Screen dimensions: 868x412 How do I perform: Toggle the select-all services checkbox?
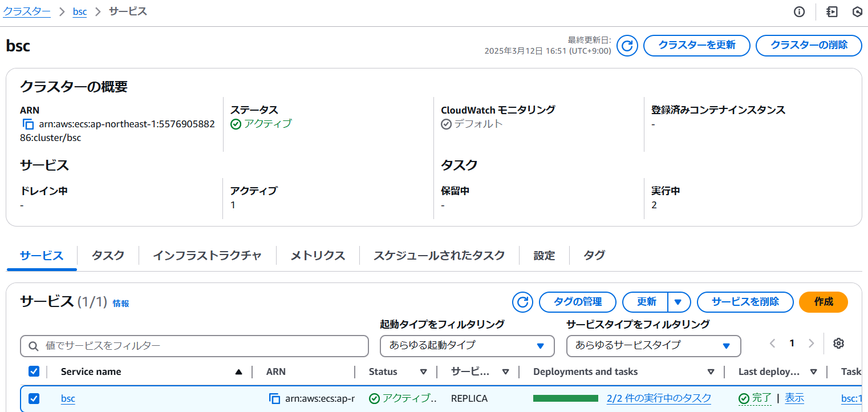pos(34,371)
